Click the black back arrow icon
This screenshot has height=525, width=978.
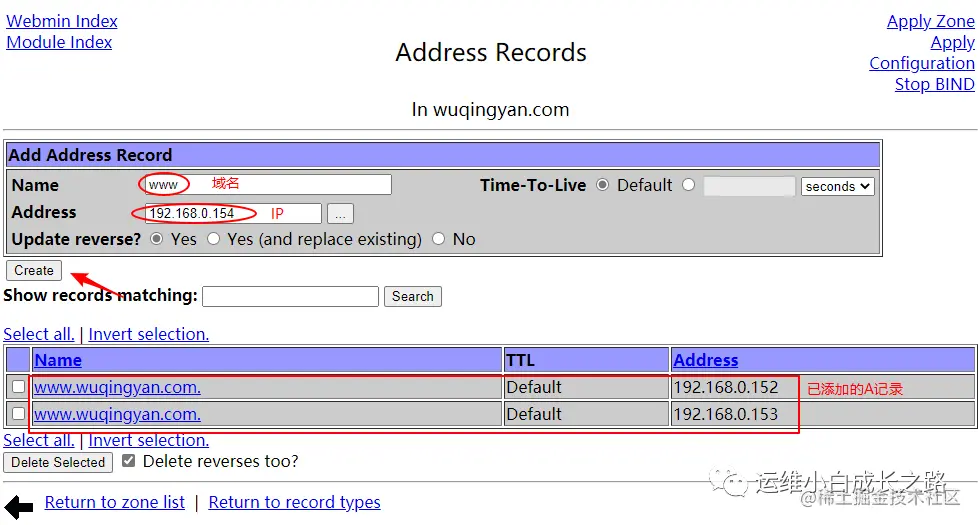pos(19,506)
